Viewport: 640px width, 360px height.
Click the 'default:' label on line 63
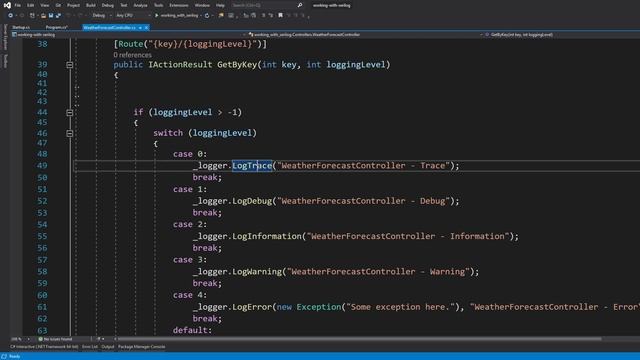(x=192, y=330)
